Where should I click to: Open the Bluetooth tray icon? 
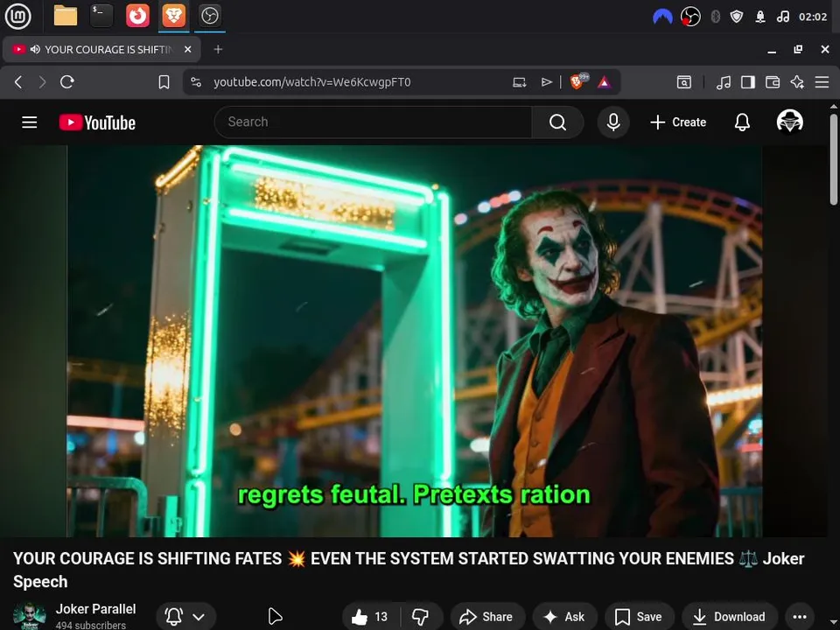point(715,17)
